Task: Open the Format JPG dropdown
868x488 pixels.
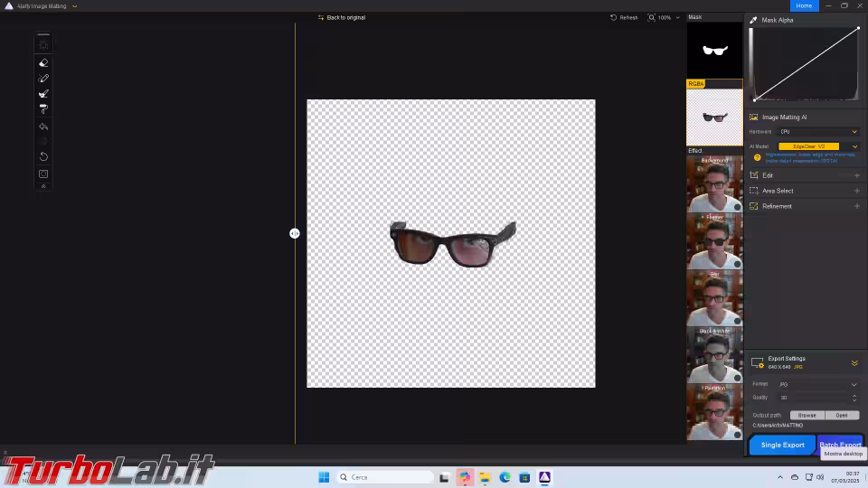Action: [818, 385]
